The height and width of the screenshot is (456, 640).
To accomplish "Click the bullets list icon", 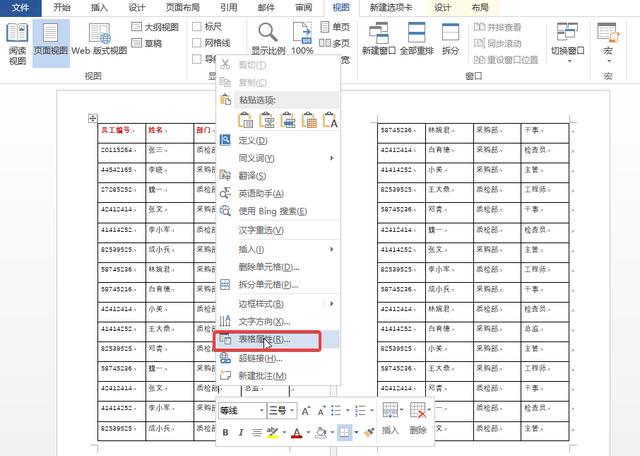I will click(336, 411).
